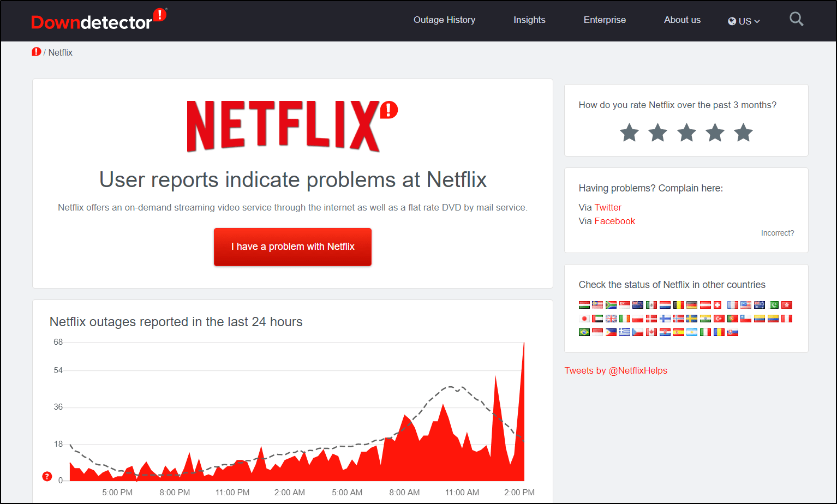
Task: Check Netflix status via the Hungary flag
Action: click(x=584, y=305)
